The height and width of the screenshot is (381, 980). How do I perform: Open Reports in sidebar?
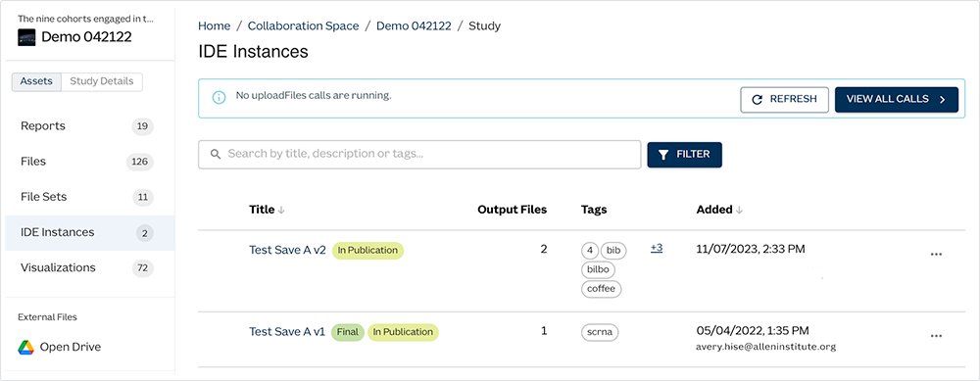pyautogui.click(x=89, y=126)
